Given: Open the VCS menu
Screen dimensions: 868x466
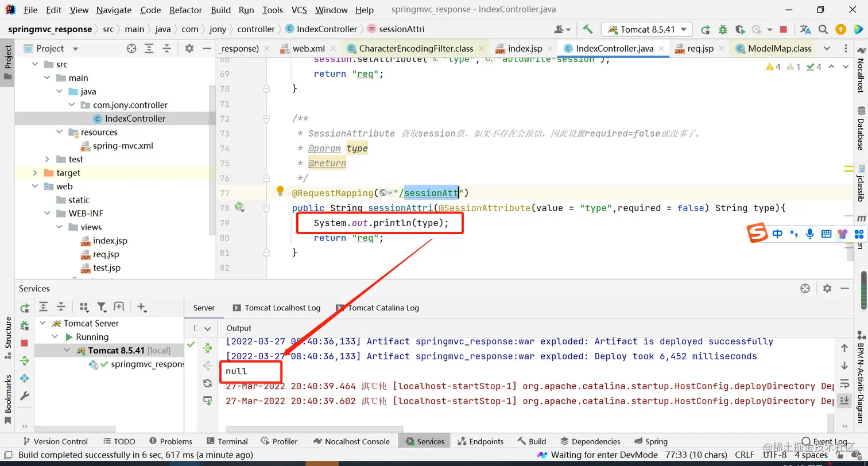Looking at the screenshot, I should pos(299,10).
